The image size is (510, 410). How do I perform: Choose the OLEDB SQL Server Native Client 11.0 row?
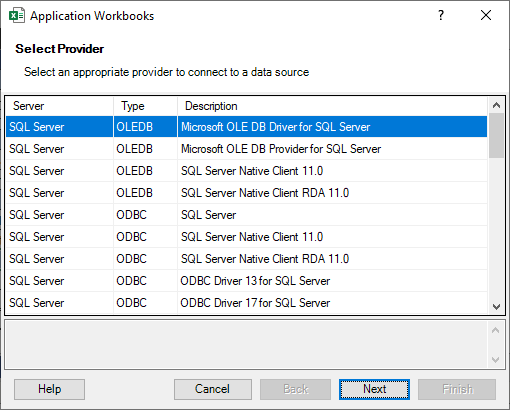coord(246,171)
